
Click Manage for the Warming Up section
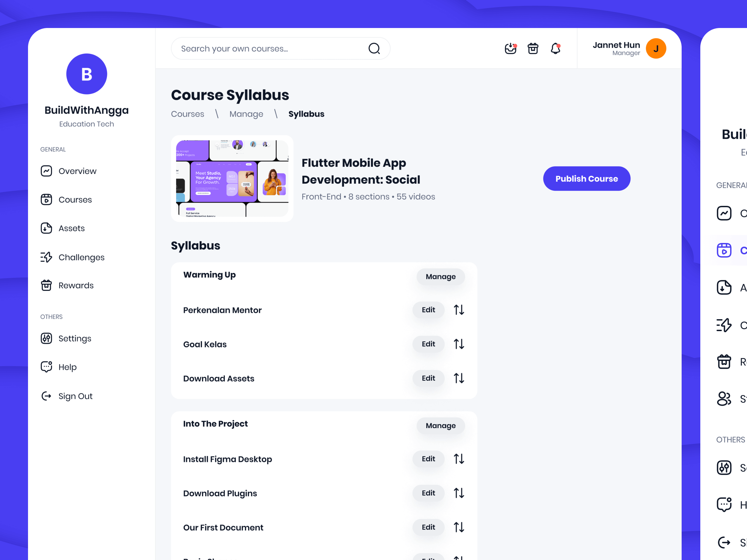[x=440, y=277]
